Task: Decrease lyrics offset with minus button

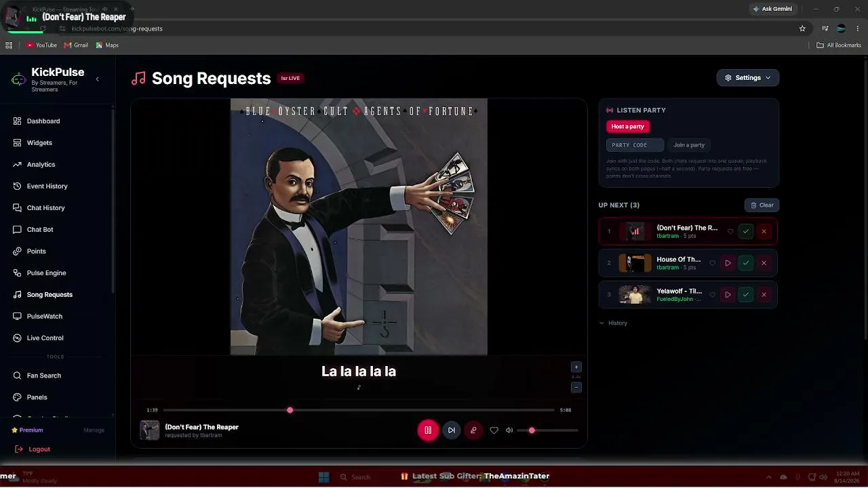Action: pos(576,388)
